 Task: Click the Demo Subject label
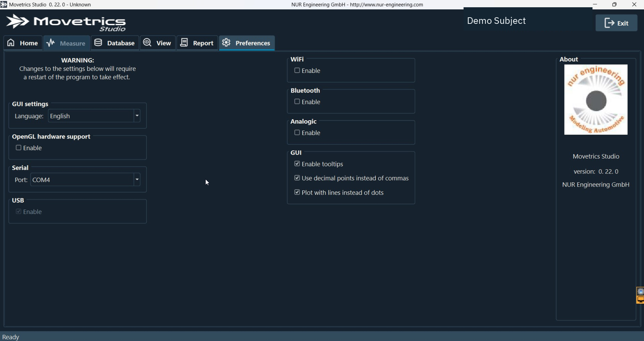(496, 21)
